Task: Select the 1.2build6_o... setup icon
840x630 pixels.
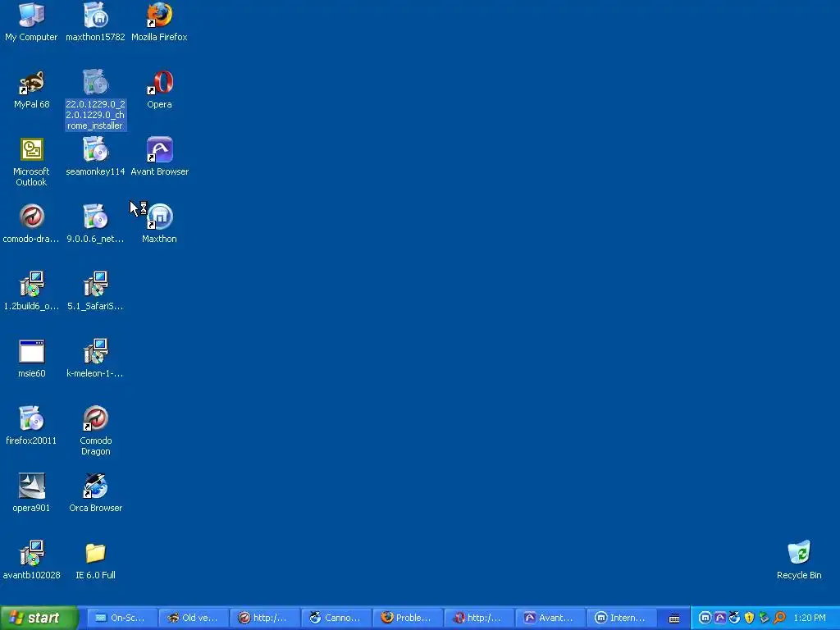Action: coord(31,291)
